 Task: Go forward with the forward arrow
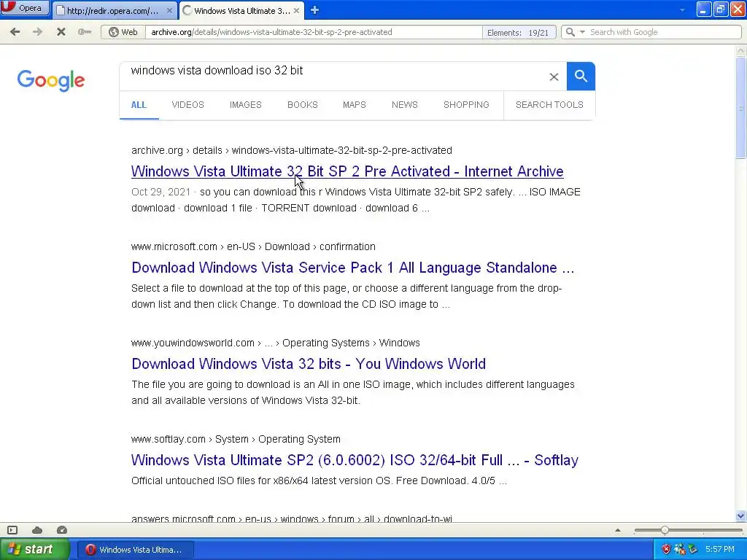(x=38, y=32)
